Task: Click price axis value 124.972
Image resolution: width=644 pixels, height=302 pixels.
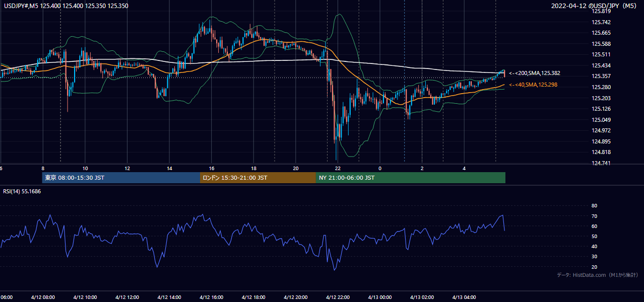Action: point(601,130)
